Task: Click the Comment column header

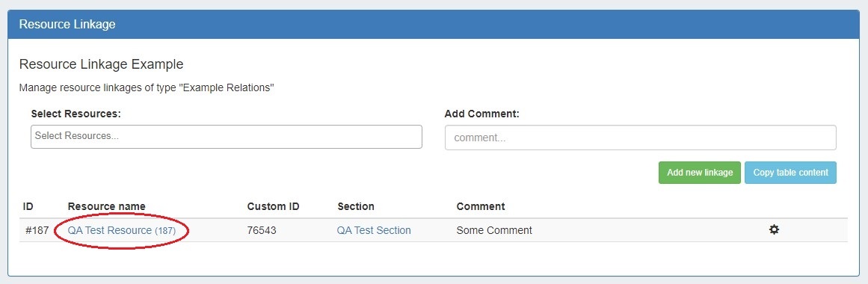Action: pos(481,206)
